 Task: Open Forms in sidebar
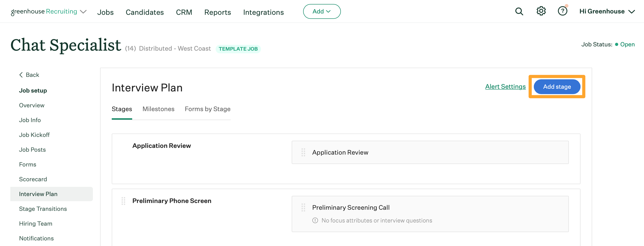tap(28, 164)
